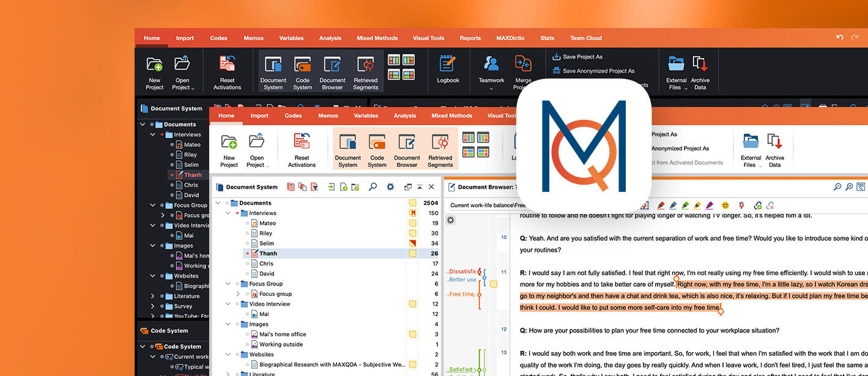Select Mateo document in light window tree
Screen dimensions: 868x376
[267, 223]
